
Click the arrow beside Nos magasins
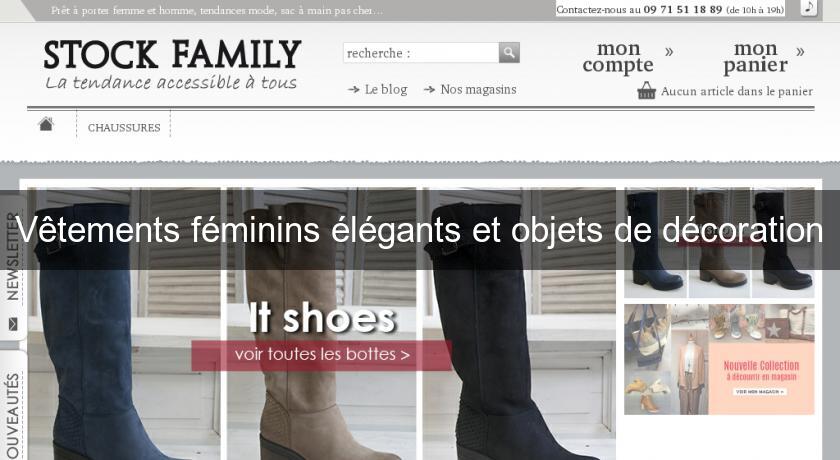point(429,89)
